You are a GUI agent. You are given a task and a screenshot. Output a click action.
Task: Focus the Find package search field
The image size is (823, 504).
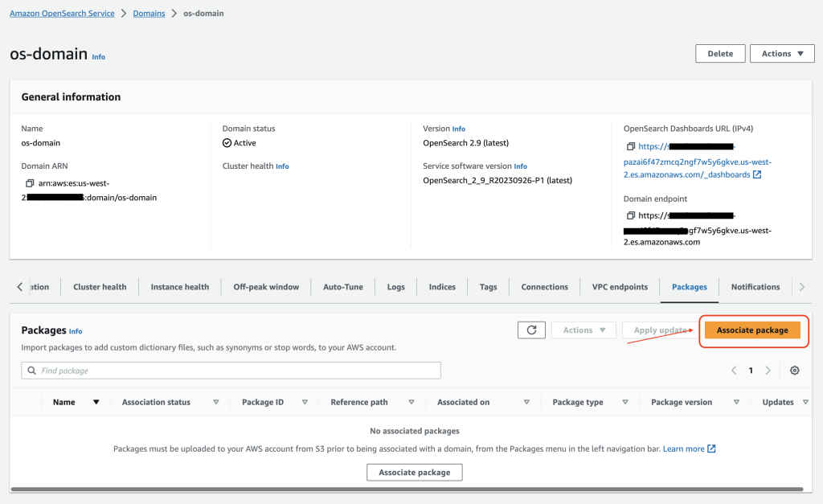[231, 371]
